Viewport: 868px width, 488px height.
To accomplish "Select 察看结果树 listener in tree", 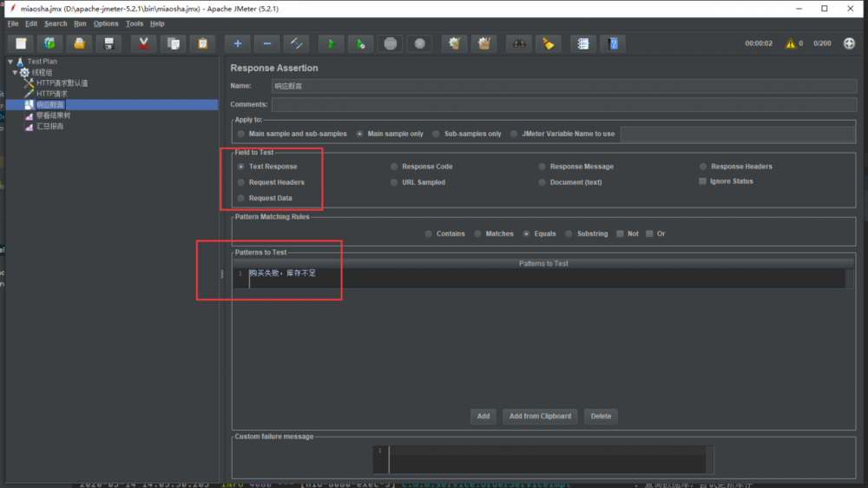I will coord(53,115).
